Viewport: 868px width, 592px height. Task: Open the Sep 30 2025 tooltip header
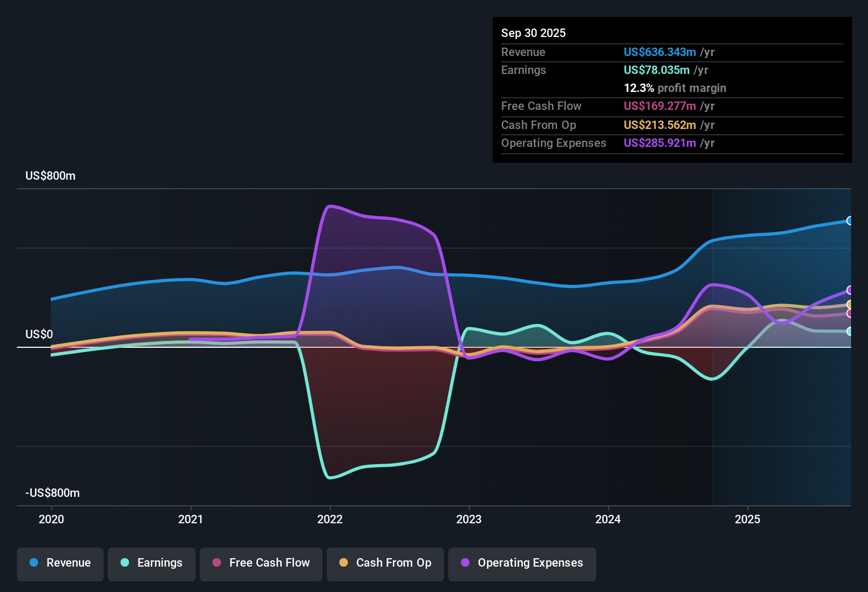tap(533, 33)
